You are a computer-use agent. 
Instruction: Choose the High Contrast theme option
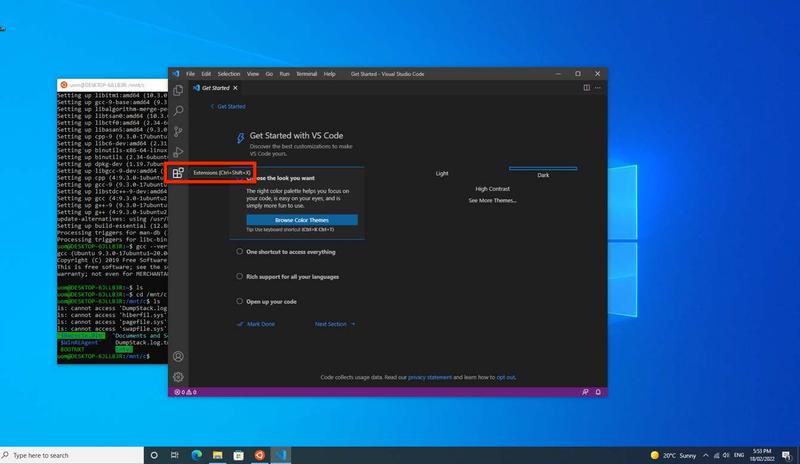pyautogui.click(x=492, y=189)
